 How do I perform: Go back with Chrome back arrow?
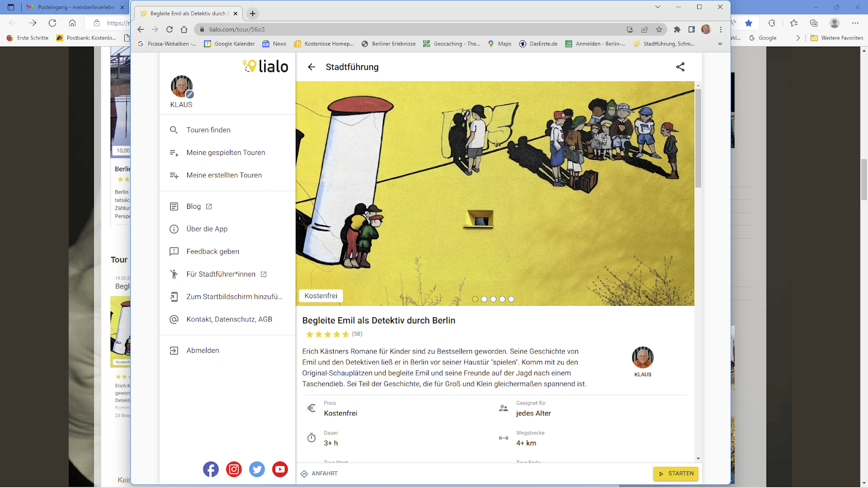point(141,29)
